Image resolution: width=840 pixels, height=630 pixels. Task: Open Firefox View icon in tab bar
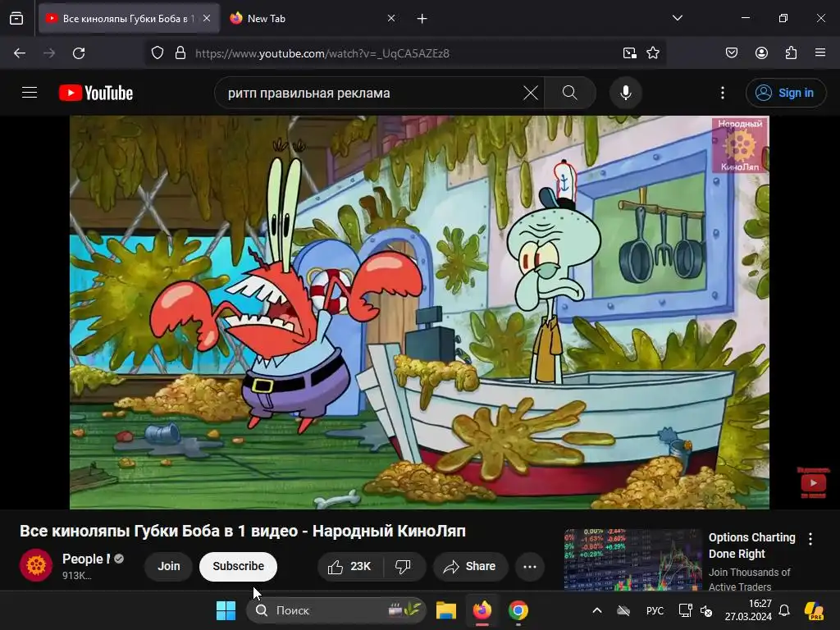pos(16,19)
